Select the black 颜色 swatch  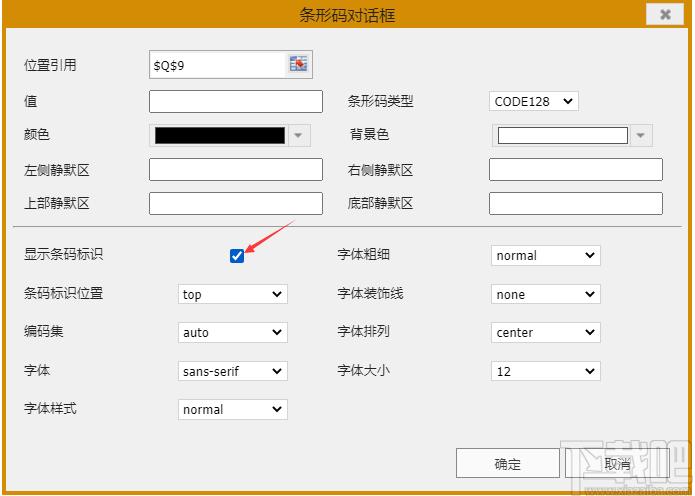point(220,135)
